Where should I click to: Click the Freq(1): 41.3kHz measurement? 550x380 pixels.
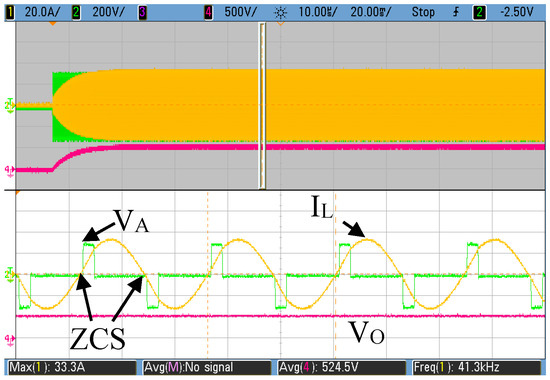(477, 367)
